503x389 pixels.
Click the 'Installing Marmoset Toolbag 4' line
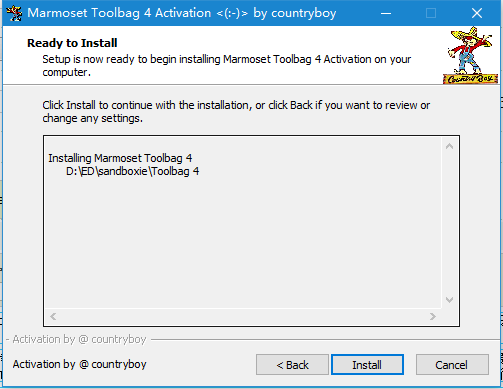pos(120,158)
